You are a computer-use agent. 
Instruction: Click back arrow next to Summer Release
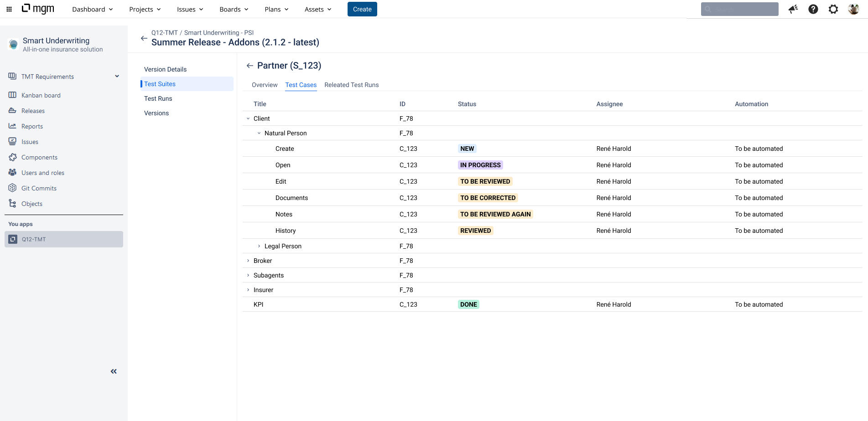[x=144, y=38]
